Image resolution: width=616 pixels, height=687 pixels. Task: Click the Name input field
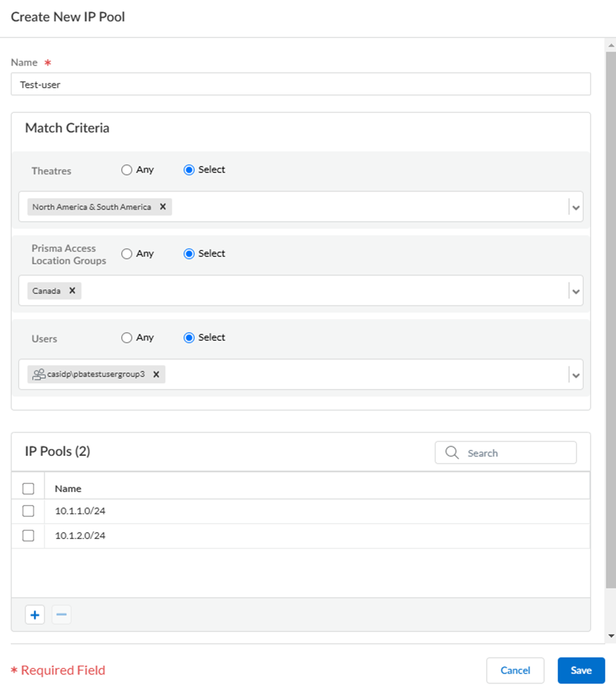tap(301, 84)
